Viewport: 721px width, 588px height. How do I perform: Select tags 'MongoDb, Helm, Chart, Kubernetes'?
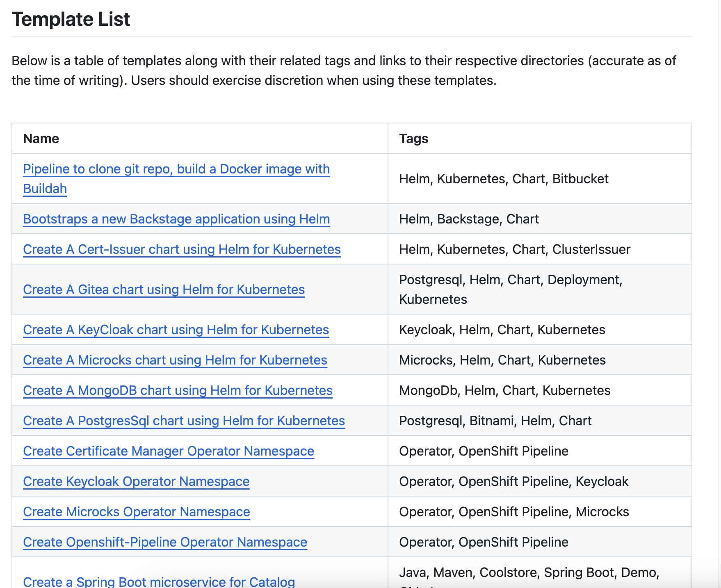pos(505,390)
